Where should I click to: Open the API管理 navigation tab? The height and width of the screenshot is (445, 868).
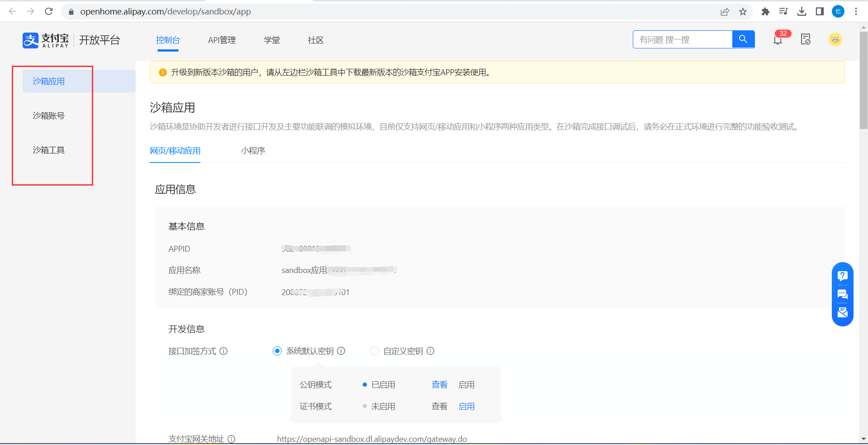222,40
